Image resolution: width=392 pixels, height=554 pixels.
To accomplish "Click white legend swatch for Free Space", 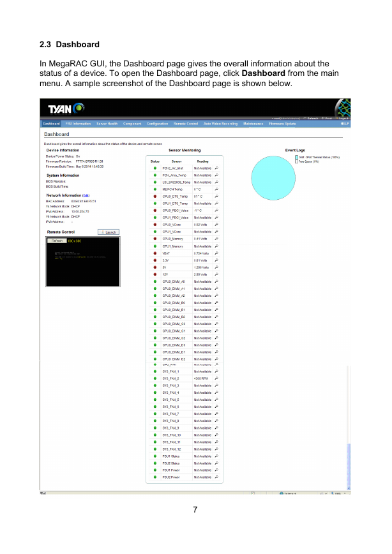I will click(x=297, y=161).
